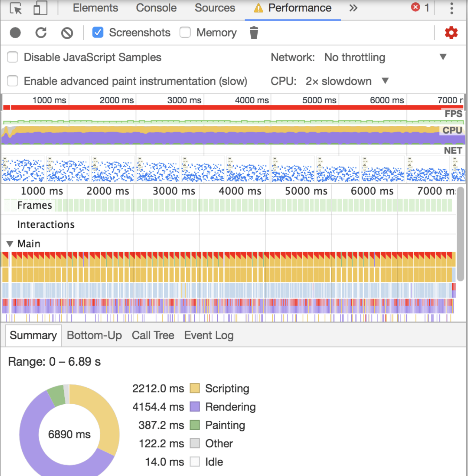The image size is (468, 476).
Task: Click the Scripting yellow color swatch
Action: point(195,388)
